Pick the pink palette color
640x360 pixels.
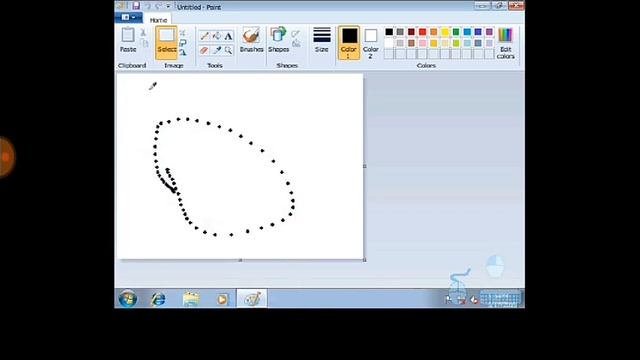pyautogui.click(x=422, y=43)
